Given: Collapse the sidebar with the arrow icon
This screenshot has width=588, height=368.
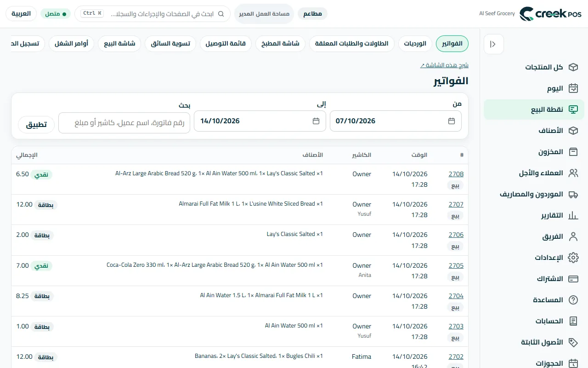Looking at the screenshot, I should point(493,44).
